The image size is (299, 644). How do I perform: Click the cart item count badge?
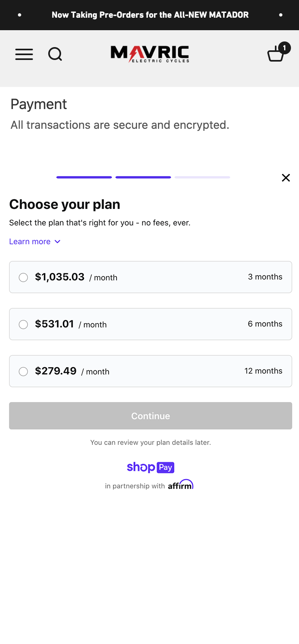pyautogui.click(x=285, y=48)
